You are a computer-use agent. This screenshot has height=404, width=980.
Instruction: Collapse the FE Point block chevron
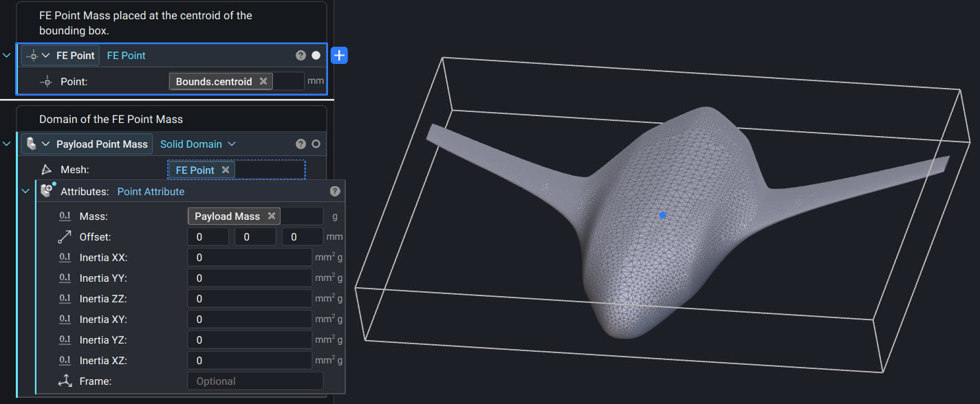click(7, 56)
